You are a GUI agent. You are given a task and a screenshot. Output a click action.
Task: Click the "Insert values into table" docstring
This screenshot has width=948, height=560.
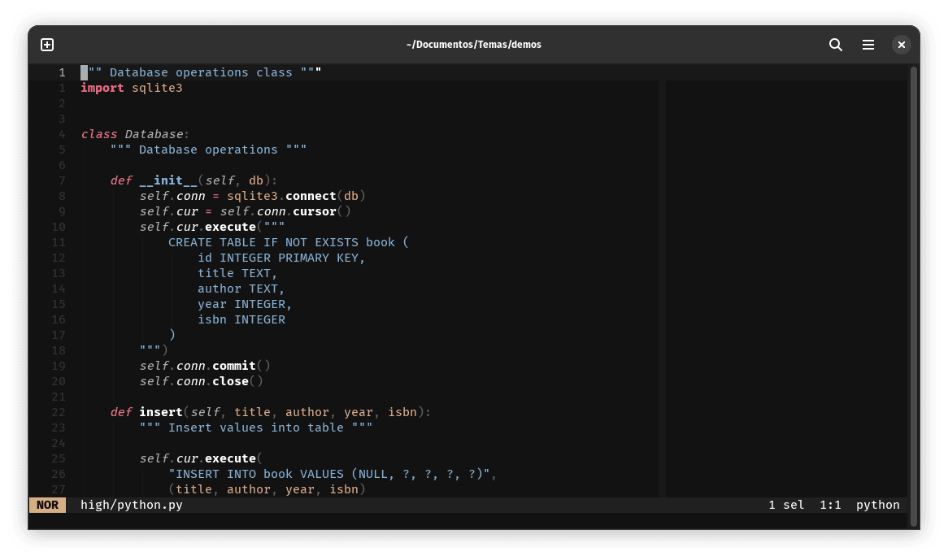pyautogui.click(x=256, y=428)
